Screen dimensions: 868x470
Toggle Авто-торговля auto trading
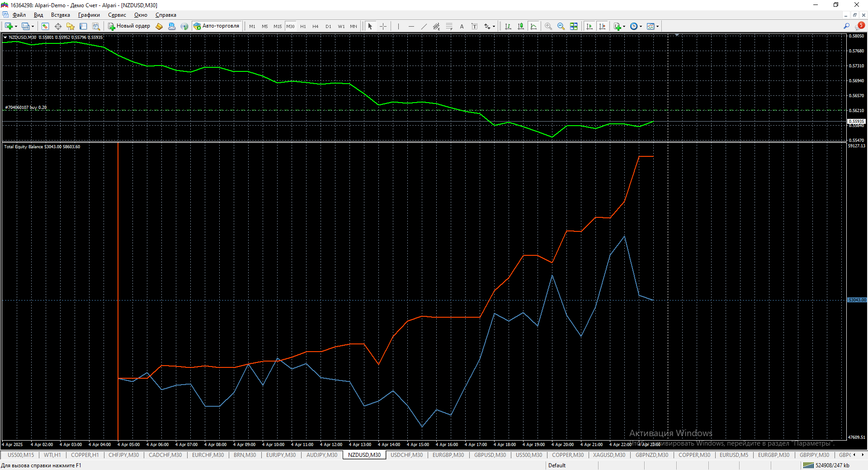(217, 26)
